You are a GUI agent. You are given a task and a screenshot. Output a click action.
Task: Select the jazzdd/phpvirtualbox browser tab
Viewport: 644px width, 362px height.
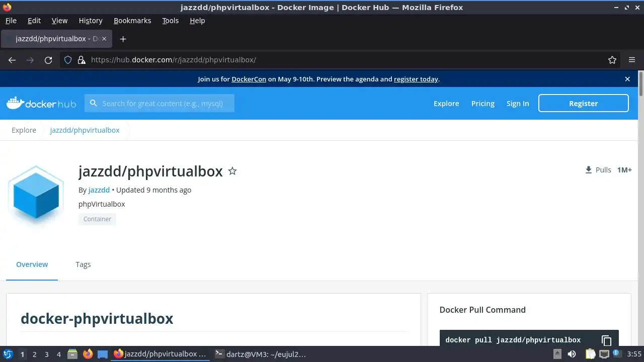pyautogui.click(x=57, y=39)
